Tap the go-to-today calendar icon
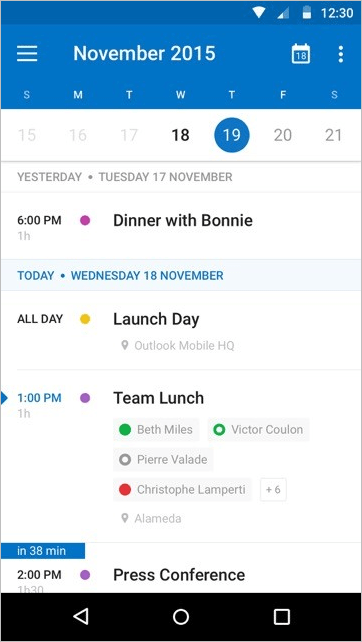 301,54
